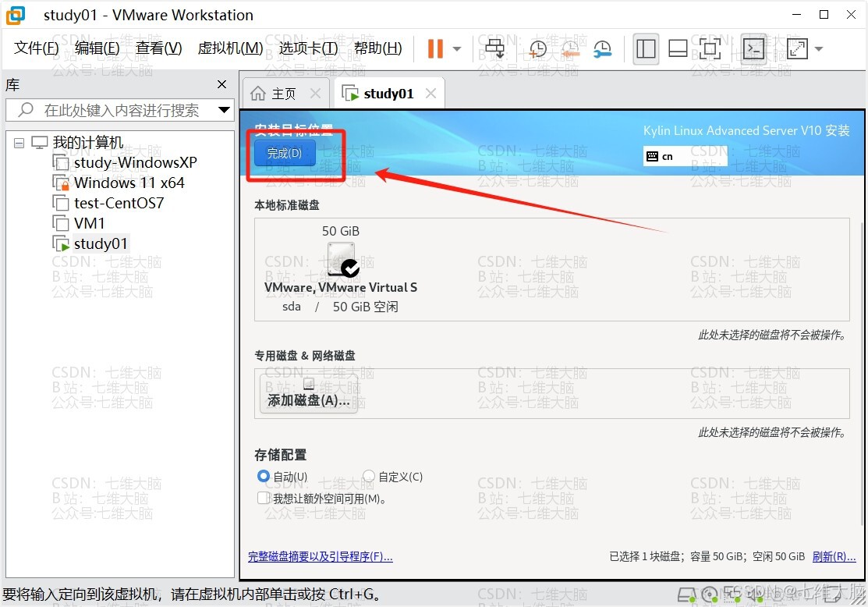Click the status bar hard disk icon
This screenshot has width=868, height=607.
tap(687, 595)
